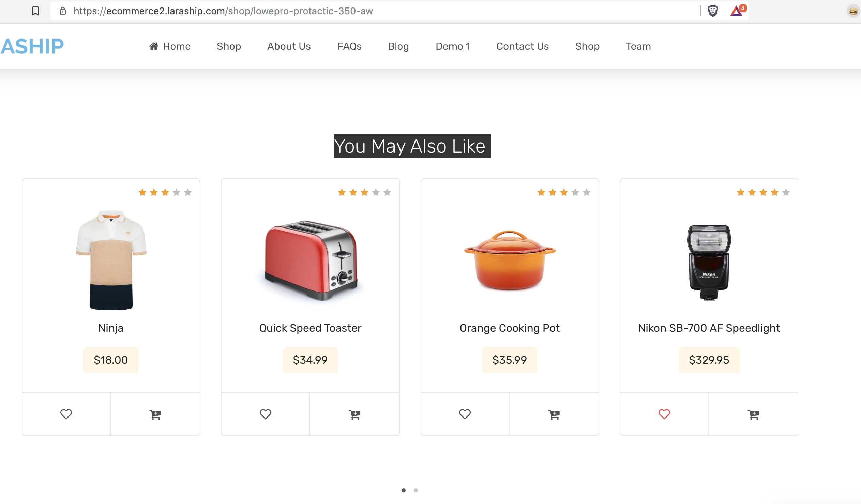The width and height of the screenshot is (861, 504).
Task: Add Ninja shirt to wishlist heart
Action: [x=66, y=414]
